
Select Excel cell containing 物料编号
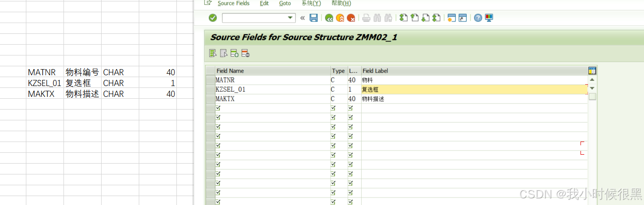coord(82,72)
